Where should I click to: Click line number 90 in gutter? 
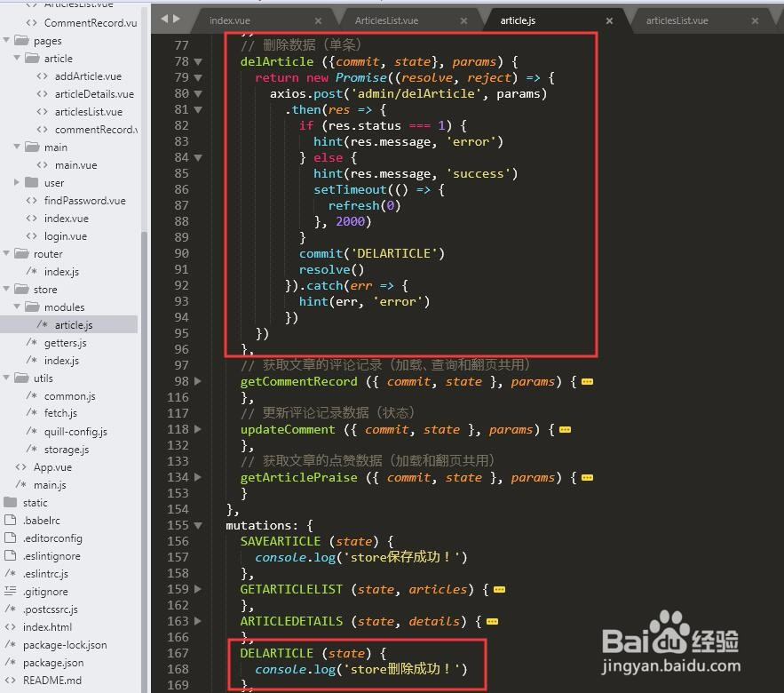tap(181, 253)
